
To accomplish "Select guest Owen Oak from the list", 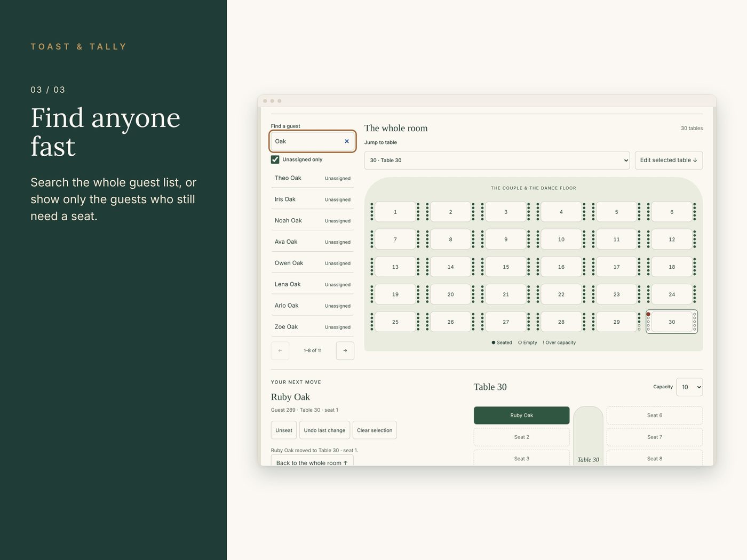I will [313, 263].
